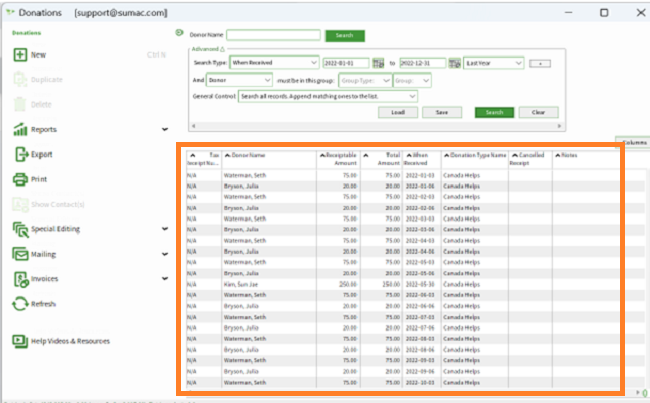
Task: Click the Save search button
Action: 442,112
